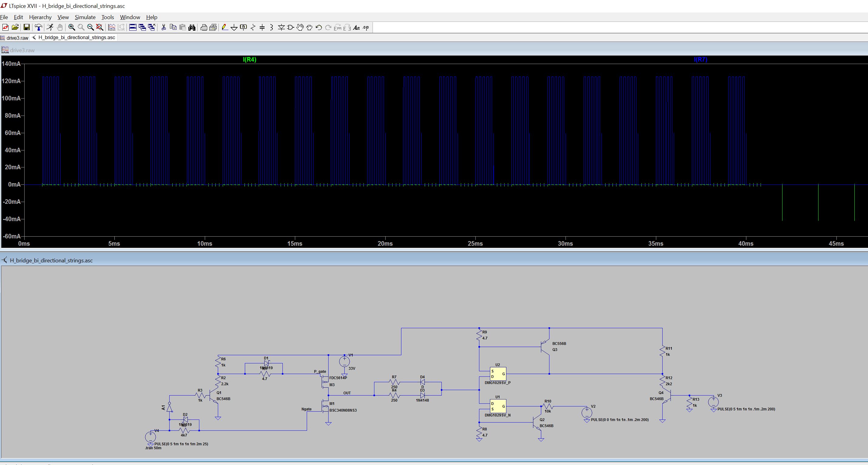Viewport: 868px width, 465px height.
Task: Click the autorange waveform icon
Action: tap(112, 28)
